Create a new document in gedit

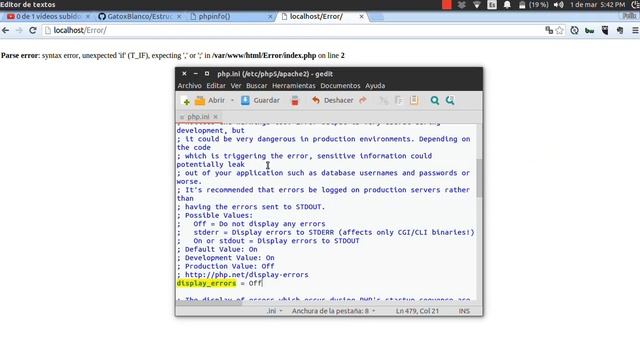pyautogui.click(x=186, y=101)
